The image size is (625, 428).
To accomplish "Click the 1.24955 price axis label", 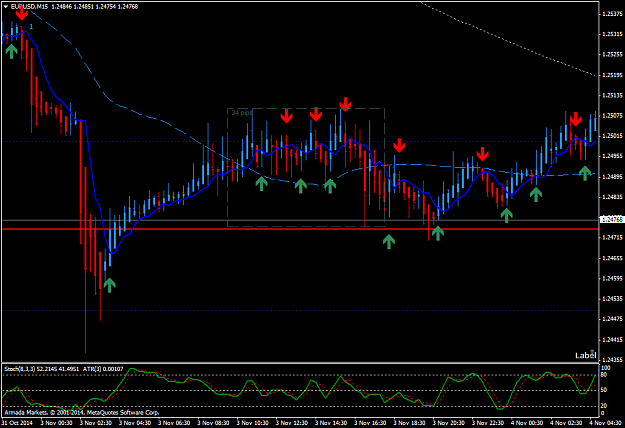I will [612, 156].
